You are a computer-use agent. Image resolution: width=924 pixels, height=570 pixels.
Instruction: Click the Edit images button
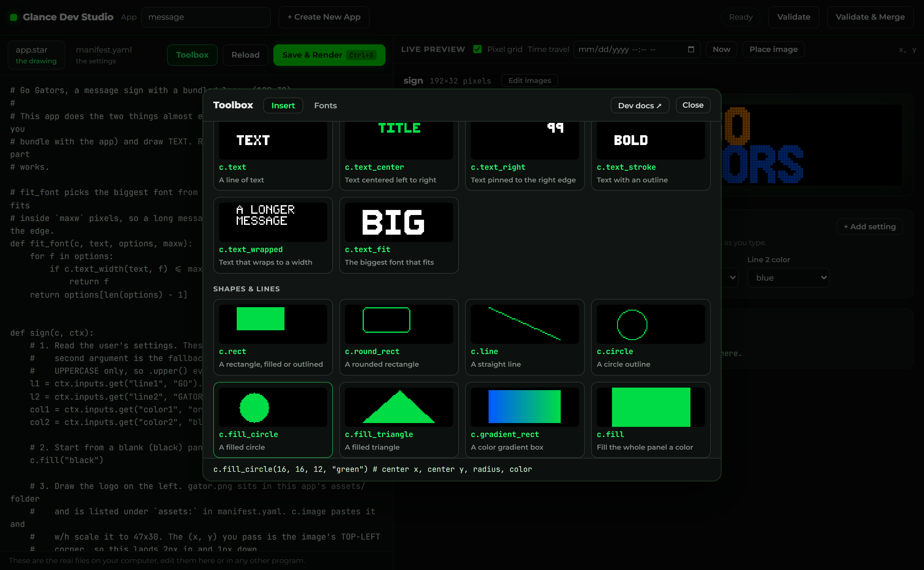pyautogui.click(x=529, y=81)
